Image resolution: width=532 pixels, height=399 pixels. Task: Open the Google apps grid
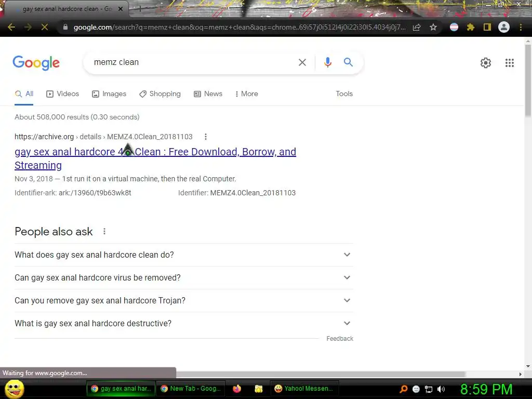point(509,63)
